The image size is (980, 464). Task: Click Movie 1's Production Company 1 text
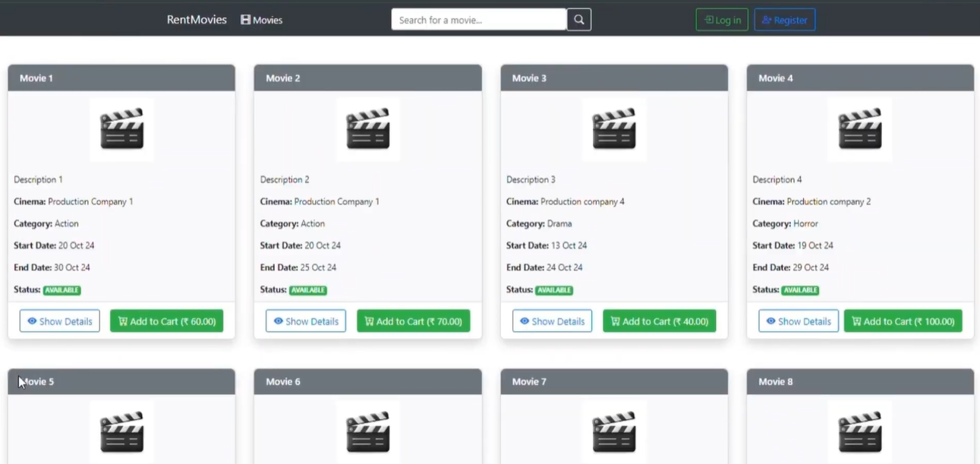(x=90, y=202)
